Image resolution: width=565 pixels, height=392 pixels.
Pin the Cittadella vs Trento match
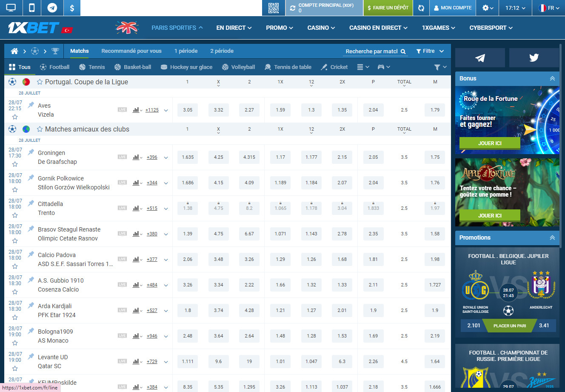coord(31,203)
